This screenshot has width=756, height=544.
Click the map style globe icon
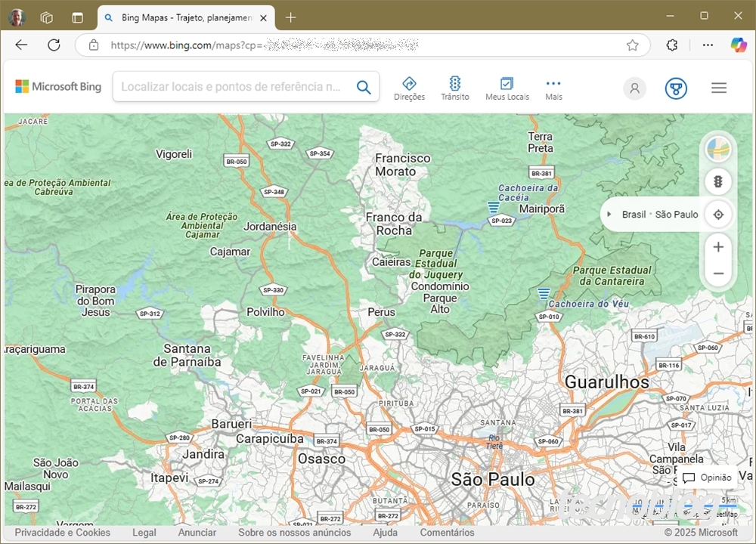click(x=718, y=149)
